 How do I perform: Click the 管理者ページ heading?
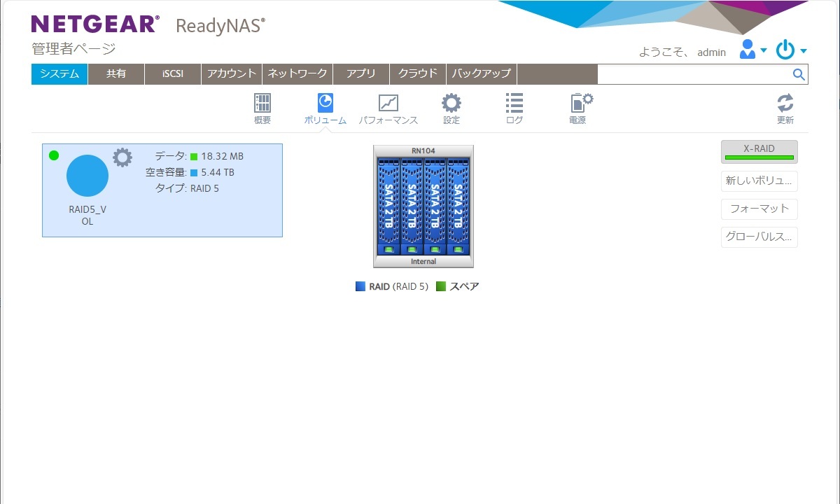[x=73, y=49]
